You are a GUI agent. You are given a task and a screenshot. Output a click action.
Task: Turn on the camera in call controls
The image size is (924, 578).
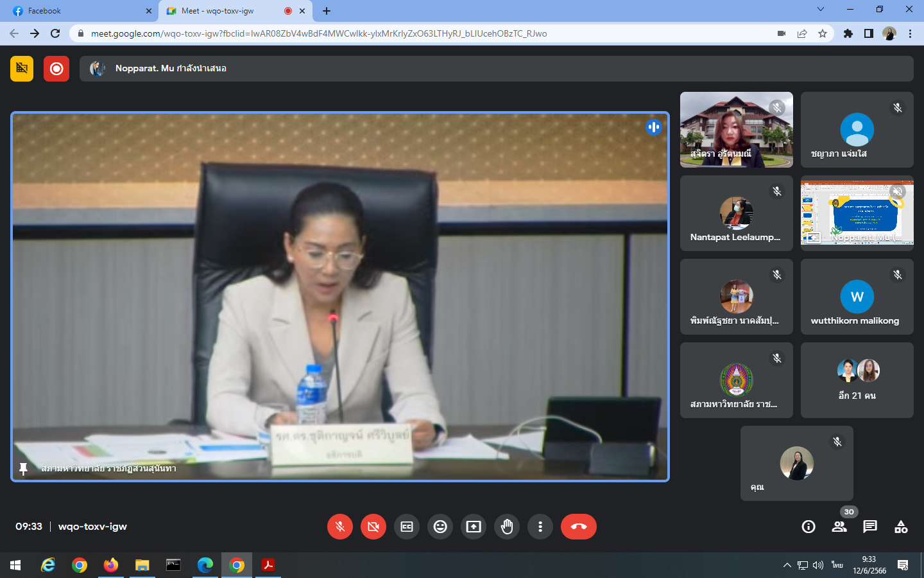(x=373, y=527)
